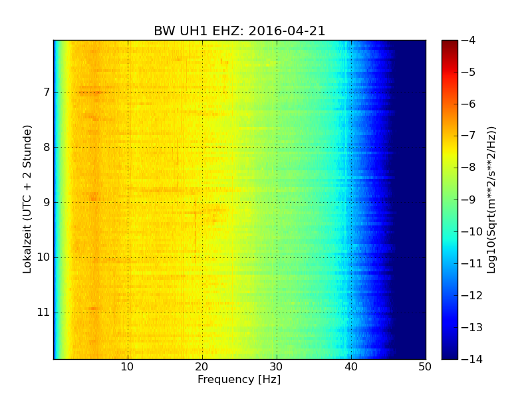Click the 11 tick on the Lokalzeit axis

(44, 313)
